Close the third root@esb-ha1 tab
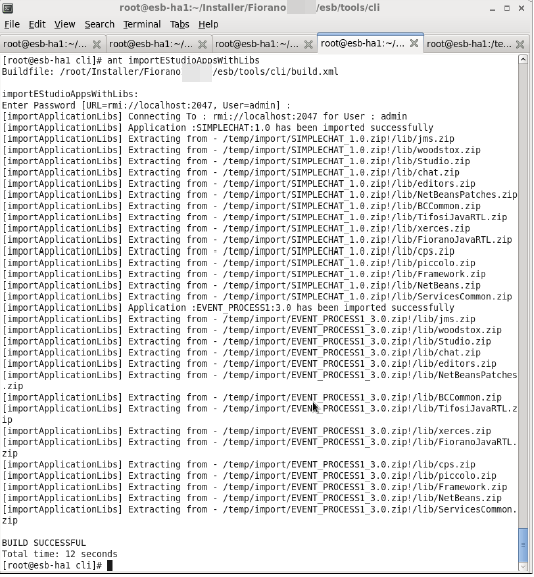Image resolution: width=534 pixels, height=577 pixels. click(308, 45)
